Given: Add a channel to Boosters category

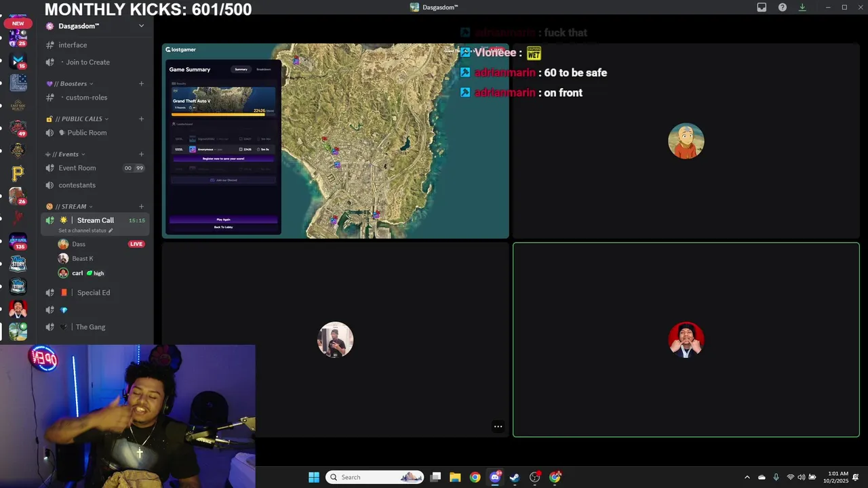Looking at the screenshot, I should 141,83.
